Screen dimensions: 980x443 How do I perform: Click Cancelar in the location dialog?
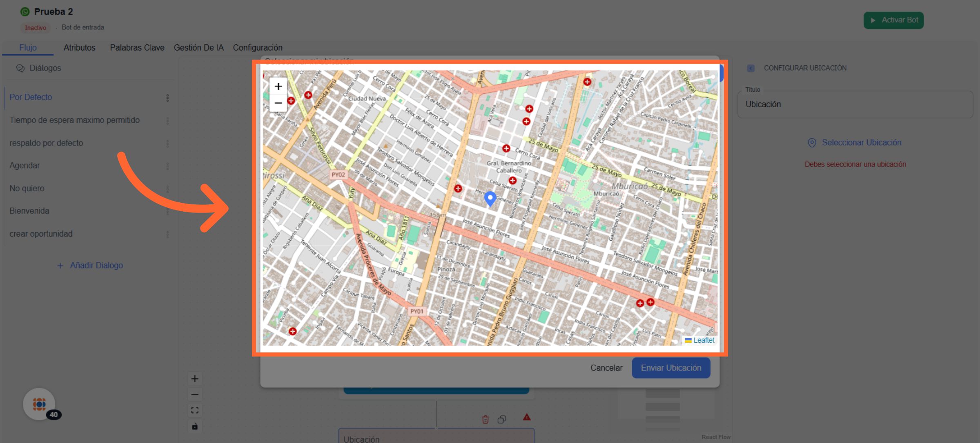[x=606, y=368]
